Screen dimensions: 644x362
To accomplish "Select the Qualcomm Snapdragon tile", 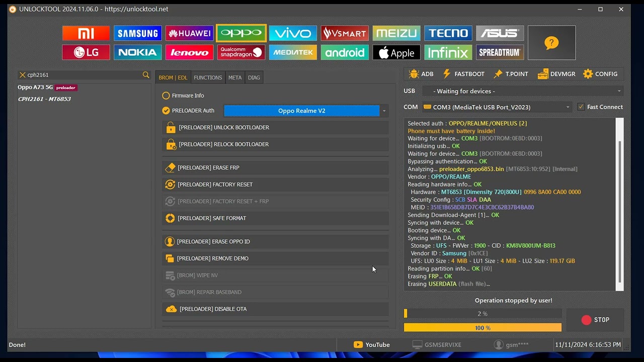I will coord(242,52).
